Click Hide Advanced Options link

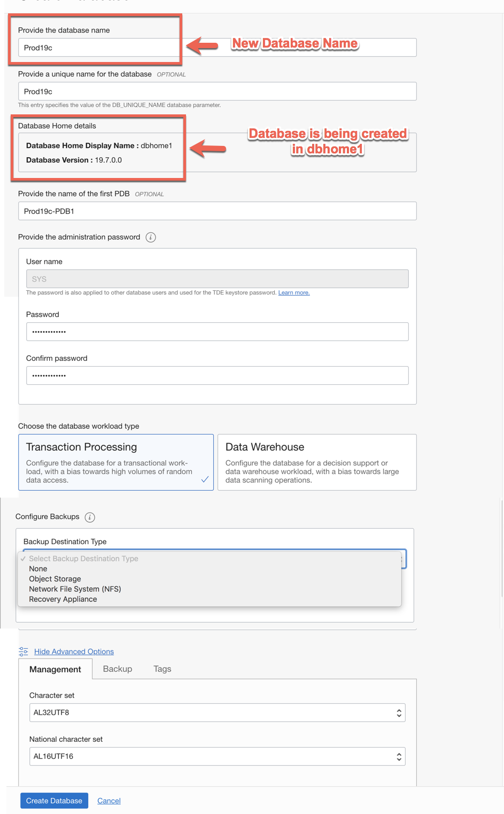[74, 652]
